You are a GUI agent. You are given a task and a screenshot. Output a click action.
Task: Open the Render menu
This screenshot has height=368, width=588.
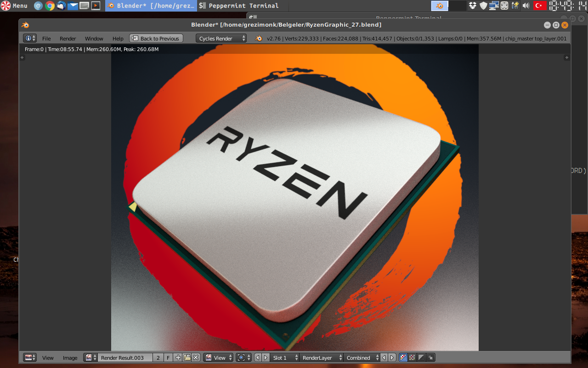point(68,39)
